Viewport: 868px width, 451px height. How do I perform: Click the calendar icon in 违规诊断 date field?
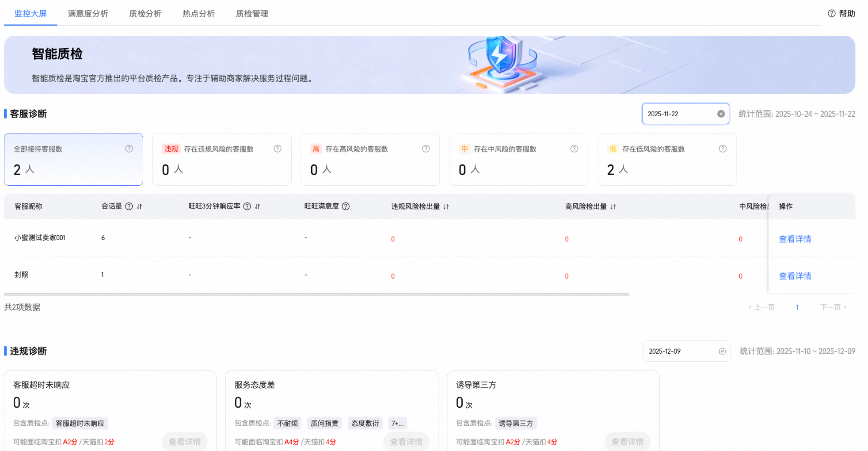(722, 351)
